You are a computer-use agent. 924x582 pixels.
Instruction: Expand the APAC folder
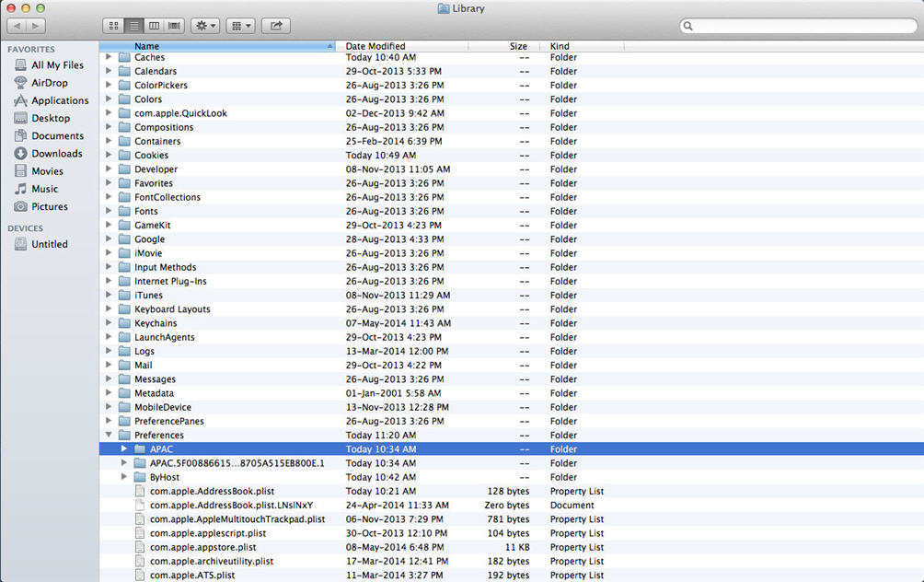click(124, 449)
